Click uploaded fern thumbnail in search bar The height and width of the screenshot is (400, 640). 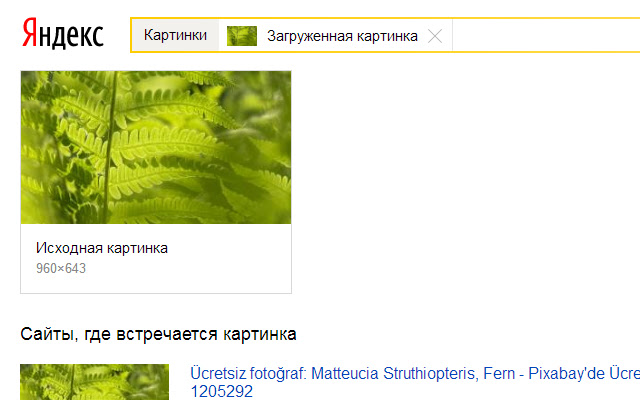[x=242, y=36]
